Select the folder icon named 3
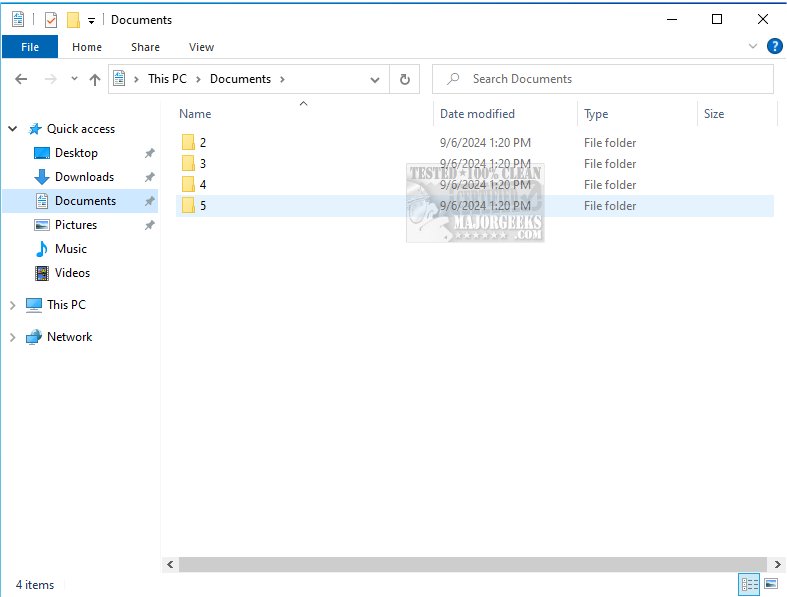This screenshot has width=787, height=597. [188, 164]
